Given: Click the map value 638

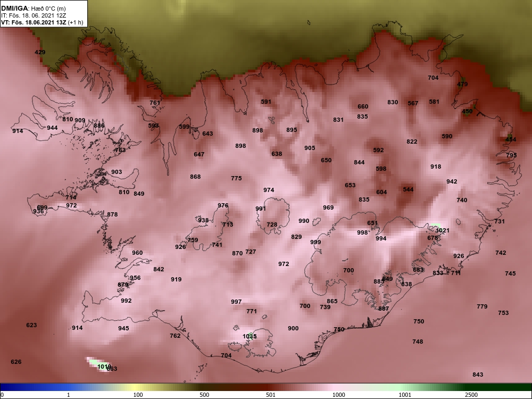Looking at the screenshot, I should point(277,154).
